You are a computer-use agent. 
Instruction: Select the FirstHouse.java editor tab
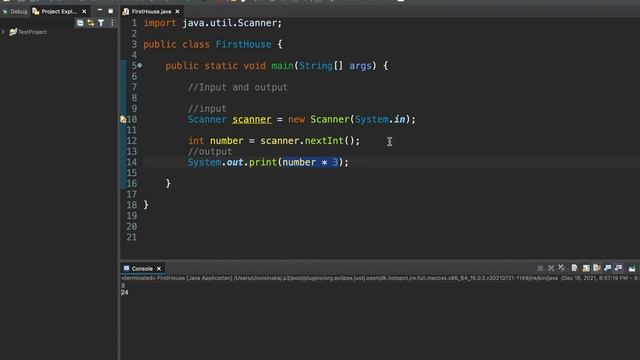[x=151, y=11]
